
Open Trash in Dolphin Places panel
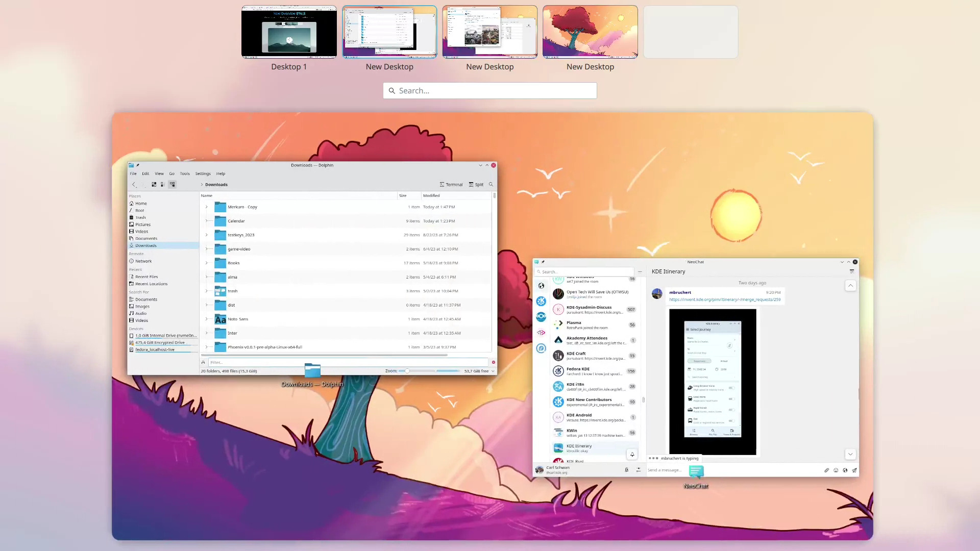tap(163, 218)
